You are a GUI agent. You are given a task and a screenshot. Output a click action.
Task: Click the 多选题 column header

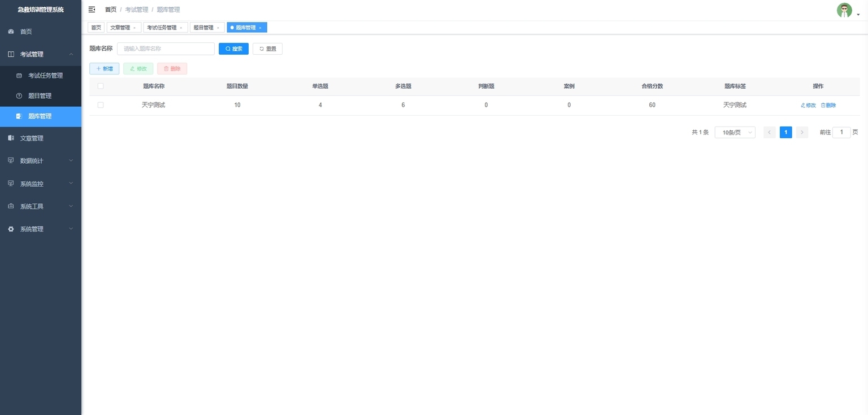[x=403, y=86]
